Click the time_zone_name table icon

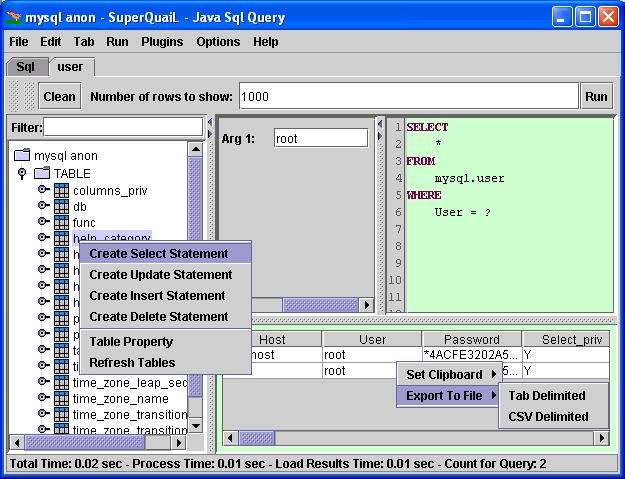pyautogui.click(x=61, y=398)
